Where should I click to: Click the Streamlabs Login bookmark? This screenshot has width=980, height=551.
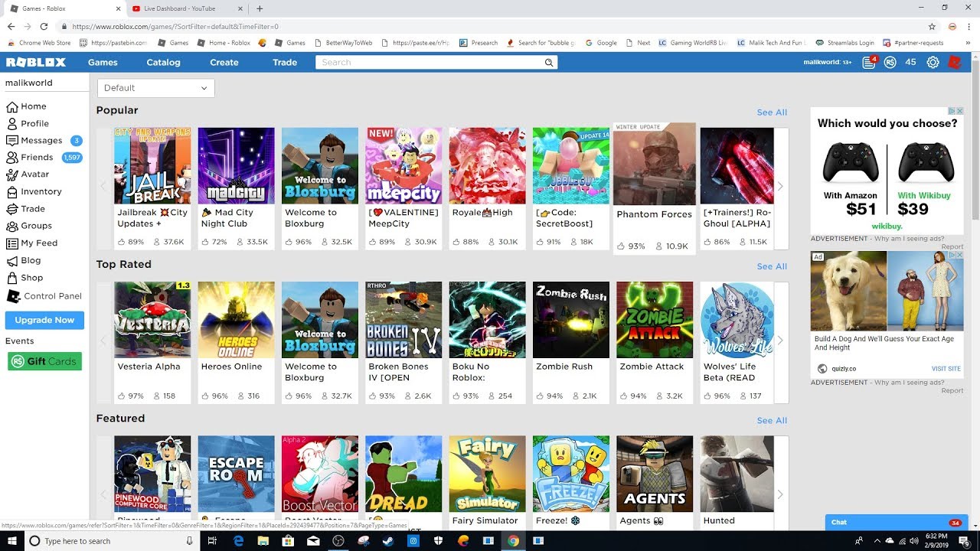(844, 43)
